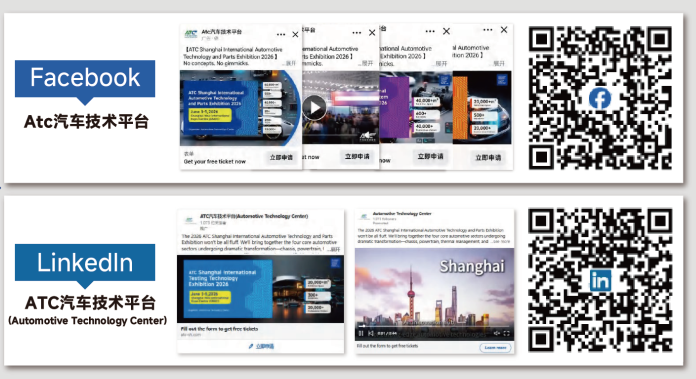
Task: Pause the Shanghai video
Action: coord(361,333)
